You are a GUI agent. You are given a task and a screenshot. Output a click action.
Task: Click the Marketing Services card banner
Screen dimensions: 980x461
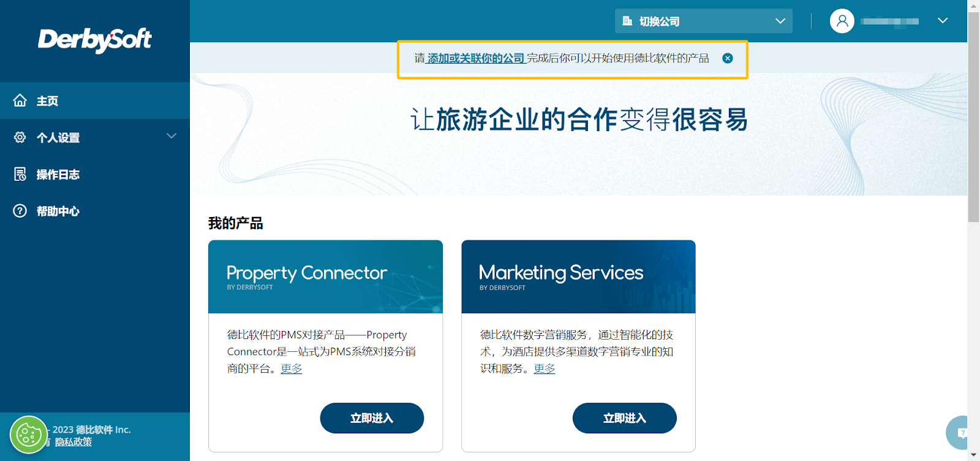(578, 277)
